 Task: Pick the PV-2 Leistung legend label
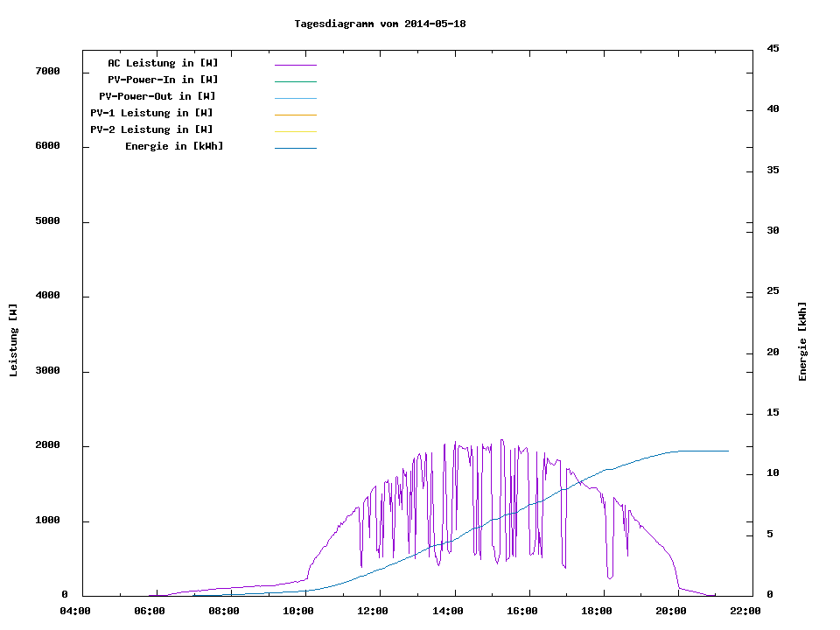click(151, 129)
